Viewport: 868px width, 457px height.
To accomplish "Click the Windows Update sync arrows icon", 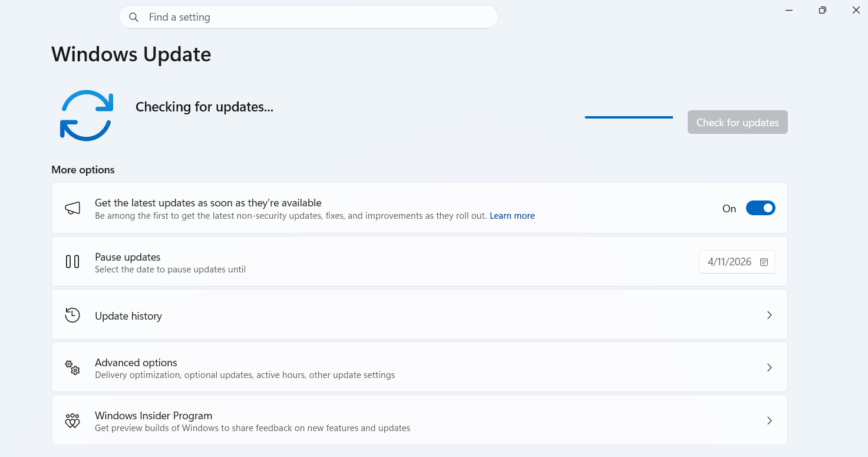I will [86, 115].
